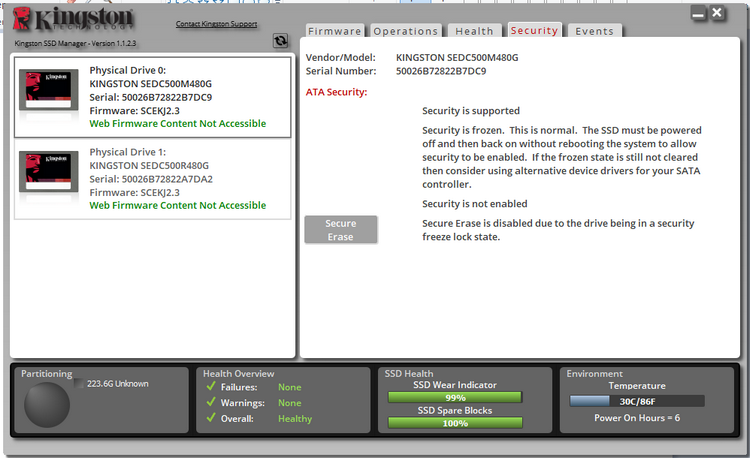Click 'ATA Security:' heading
750x458 pixels.
(x=336, y=92)
